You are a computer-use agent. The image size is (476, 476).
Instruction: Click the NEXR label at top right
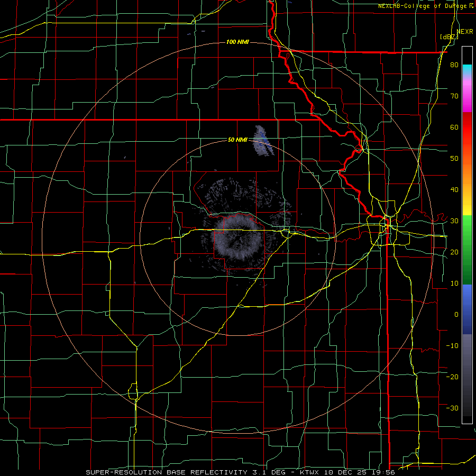[x=465, y=31]
